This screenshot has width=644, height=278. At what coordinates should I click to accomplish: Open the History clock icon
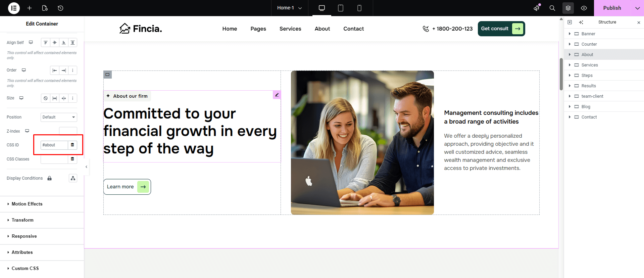point(60,8)
